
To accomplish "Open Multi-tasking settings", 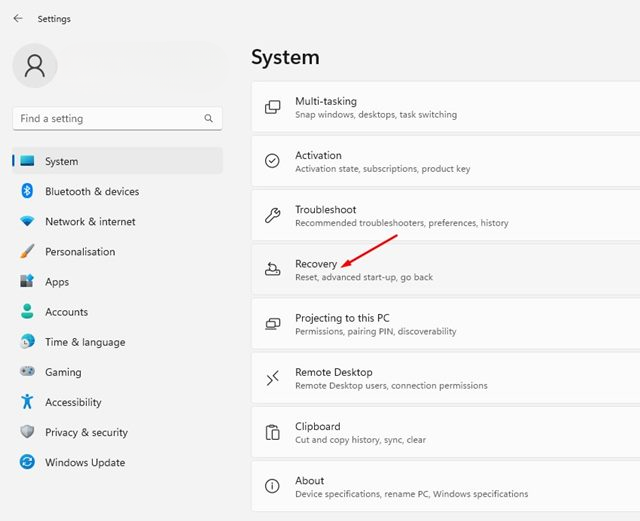I will coord(446,107).
